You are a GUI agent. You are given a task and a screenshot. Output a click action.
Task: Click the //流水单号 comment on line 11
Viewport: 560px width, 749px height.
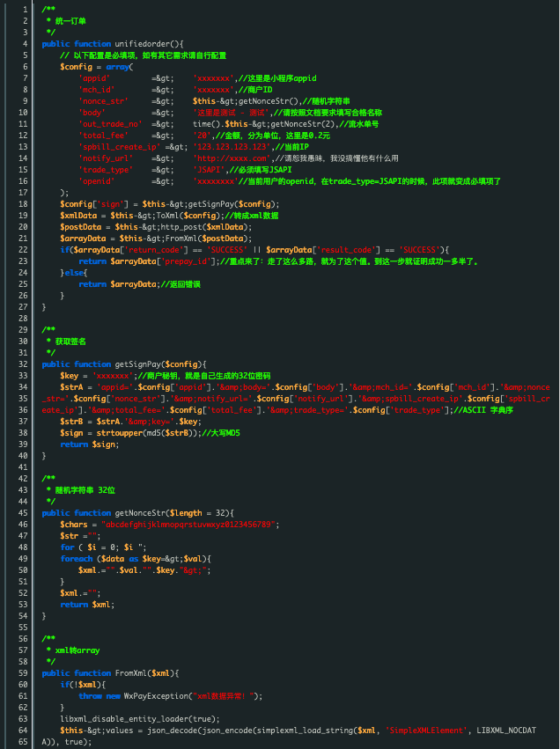[x=361, y=124]
